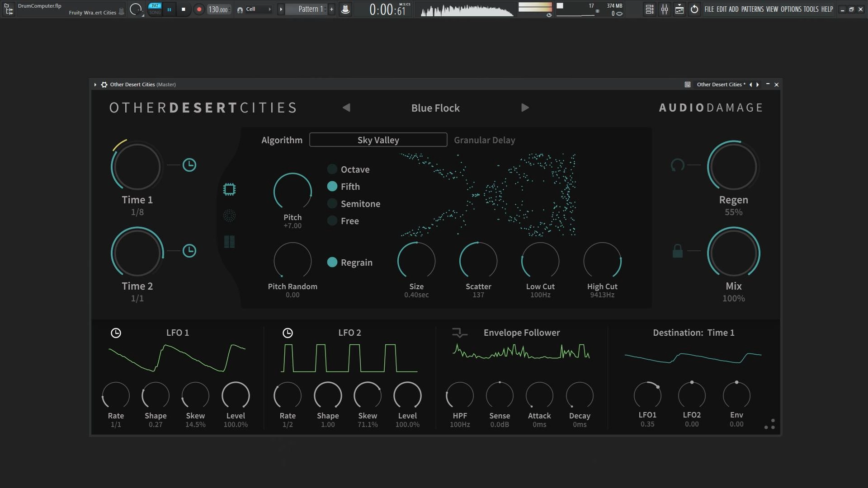Click the song time display
Viewport: 868px width, 488px height.
point(388,9)
